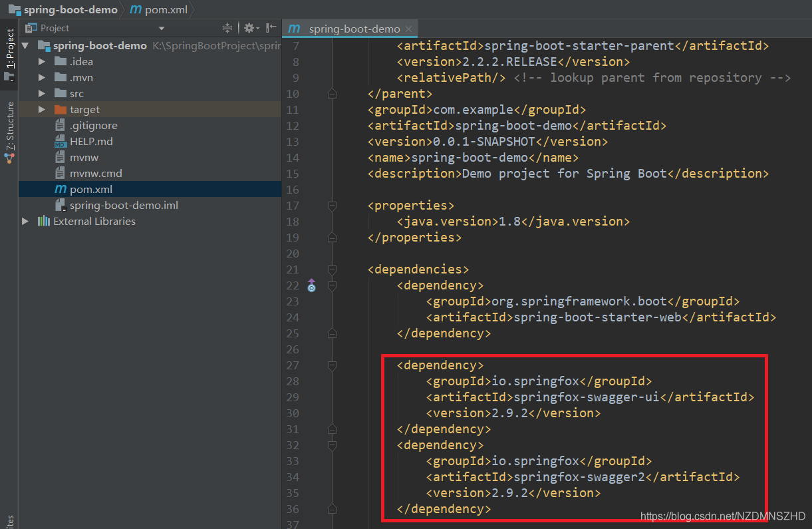Click the Markdown icon next to HELP.md
This screenshot has width=812, height=529.
point(61,141)
